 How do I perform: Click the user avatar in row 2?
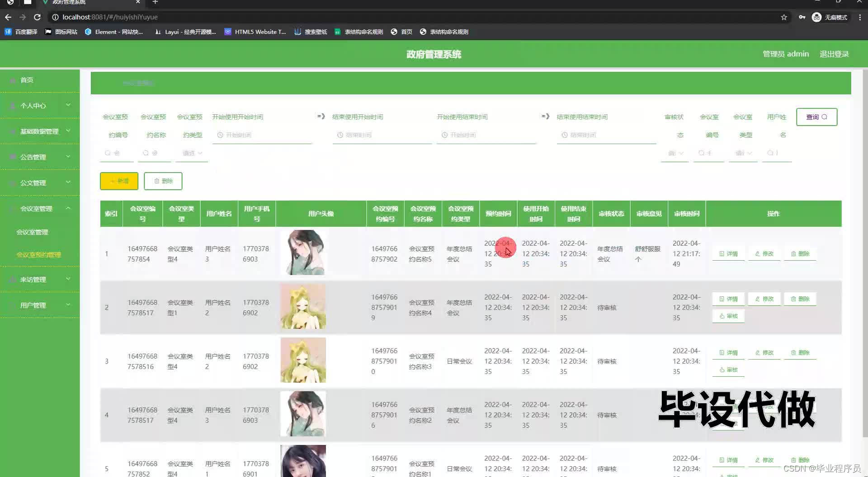click(x=303, y=306)
